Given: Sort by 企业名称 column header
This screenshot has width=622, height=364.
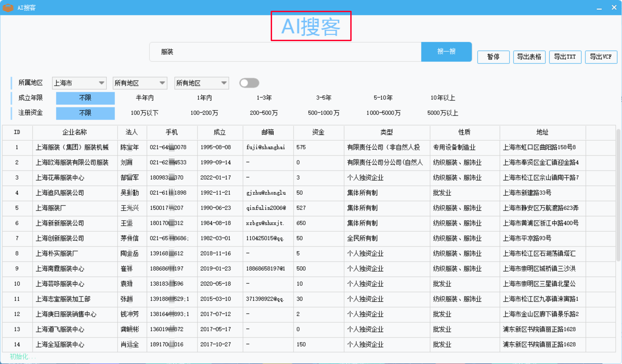Looking at the screenshot, I should (75, 132).
